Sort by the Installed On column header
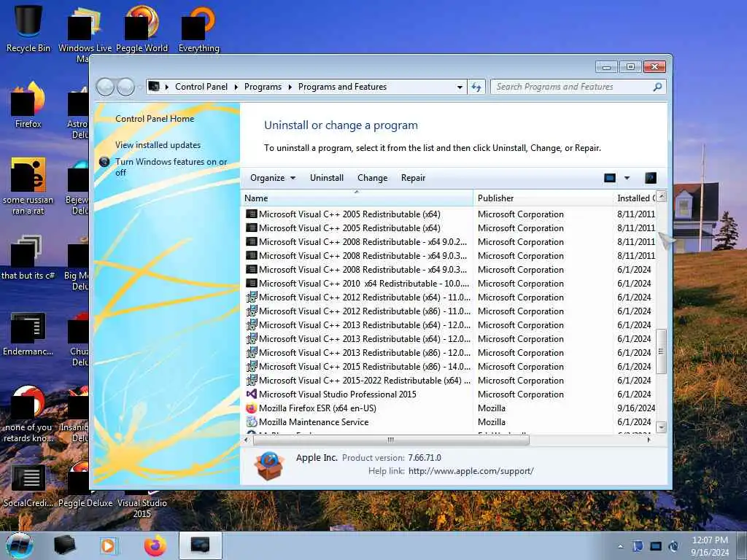Image resolution: width=747 pixels, height=560 pixels. (x=635, y=198)
